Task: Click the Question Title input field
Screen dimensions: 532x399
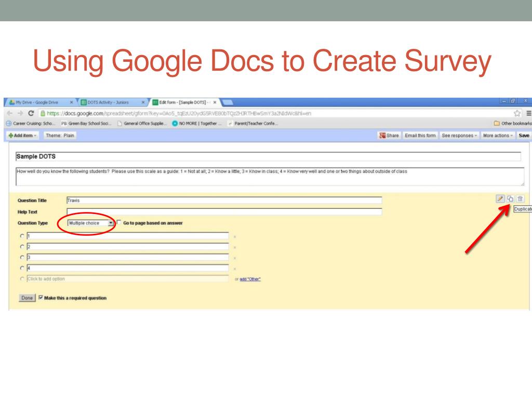Action: point(224,201)
